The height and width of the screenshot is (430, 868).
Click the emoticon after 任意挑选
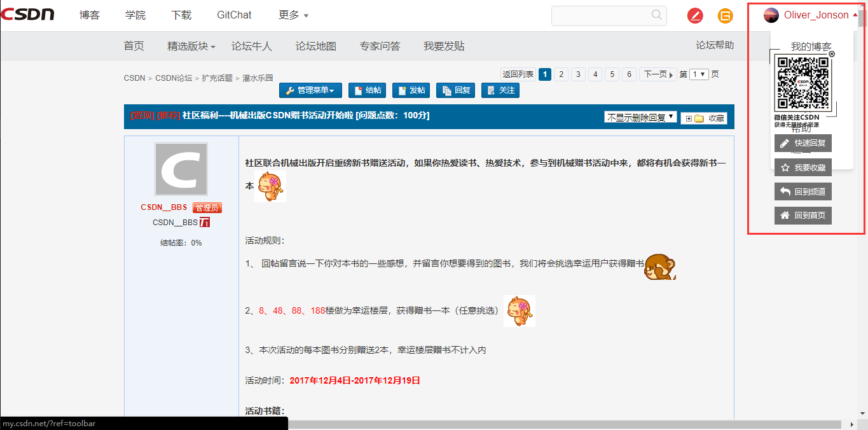pyautogui.click(x=520, y=311)
